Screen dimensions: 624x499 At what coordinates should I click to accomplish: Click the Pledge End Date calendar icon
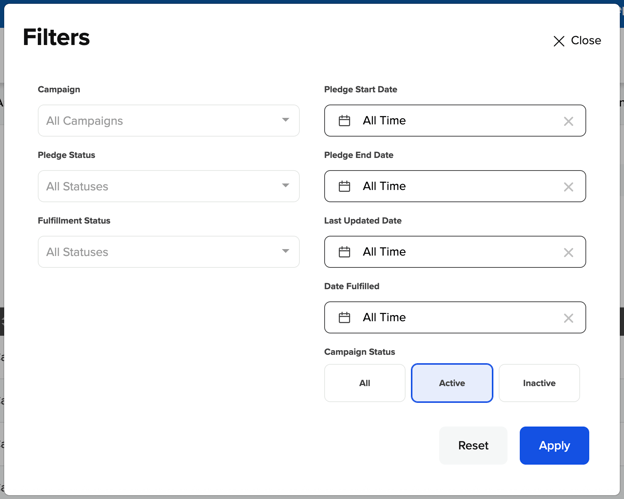pyautogui.click(x=344, y=187)
